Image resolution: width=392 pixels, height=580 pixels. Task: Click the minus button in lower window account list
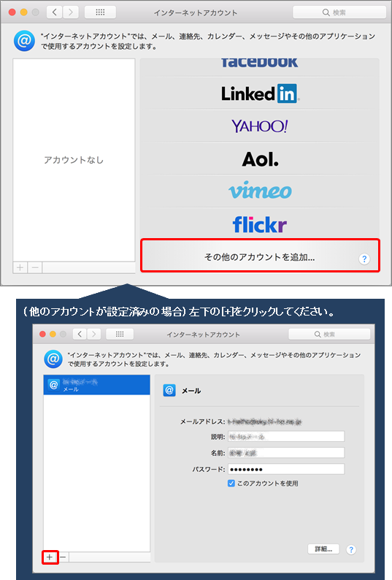[x=64, y=557]
